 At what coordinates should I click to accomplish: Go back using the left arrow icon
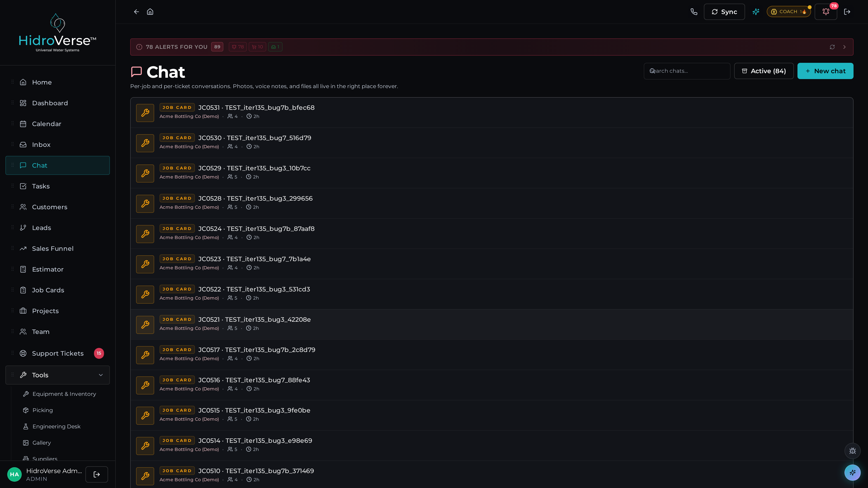click(137, 12)
